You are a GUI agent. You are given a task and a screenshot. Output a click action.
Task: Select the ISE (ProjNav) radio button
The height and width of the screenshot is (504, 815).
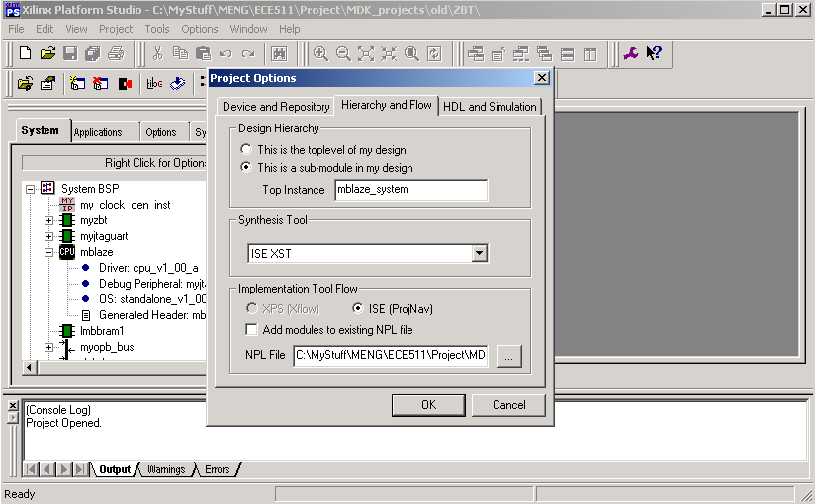[359, 309]
